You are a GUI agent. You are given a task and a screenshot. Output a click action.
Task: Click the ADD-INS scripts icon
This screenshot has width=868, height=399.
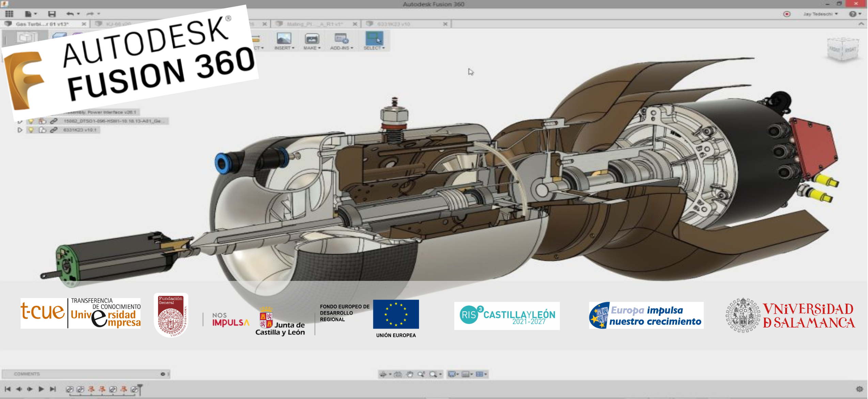[341, 38]
